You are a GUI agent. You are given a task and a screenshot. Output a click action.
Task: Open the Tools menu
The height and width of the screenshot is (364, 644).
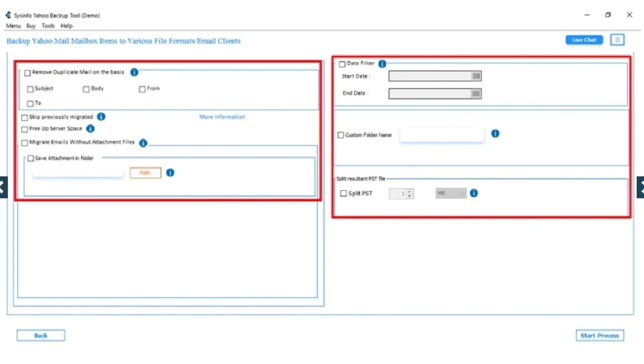tap(48, 26)
